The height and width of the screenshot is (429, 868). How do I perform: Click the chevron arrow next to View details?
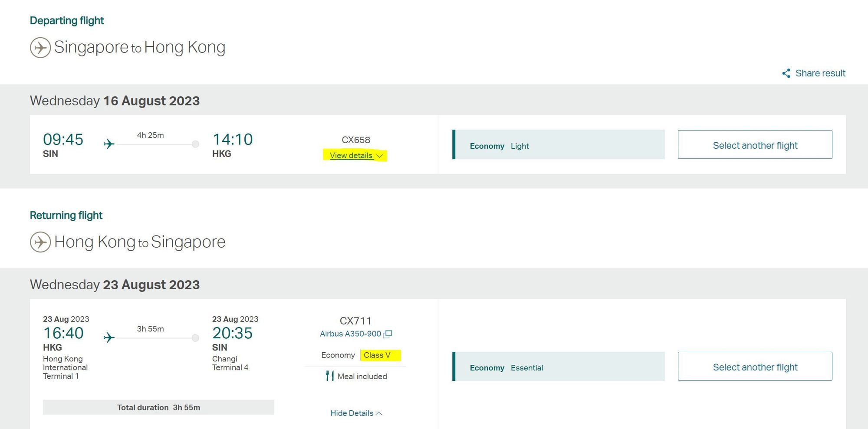379,156
